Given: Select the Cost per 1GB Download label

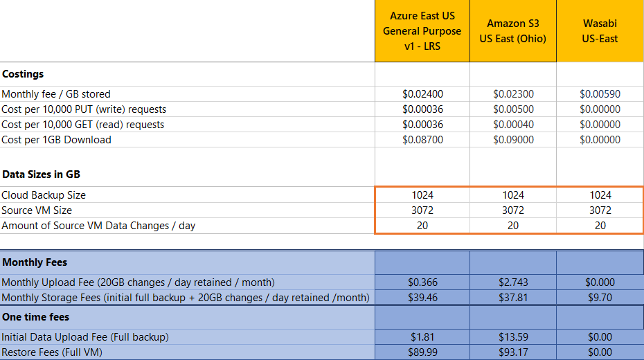Looking at the screenshot, I should pyautogui.click(x=56, y=140).
